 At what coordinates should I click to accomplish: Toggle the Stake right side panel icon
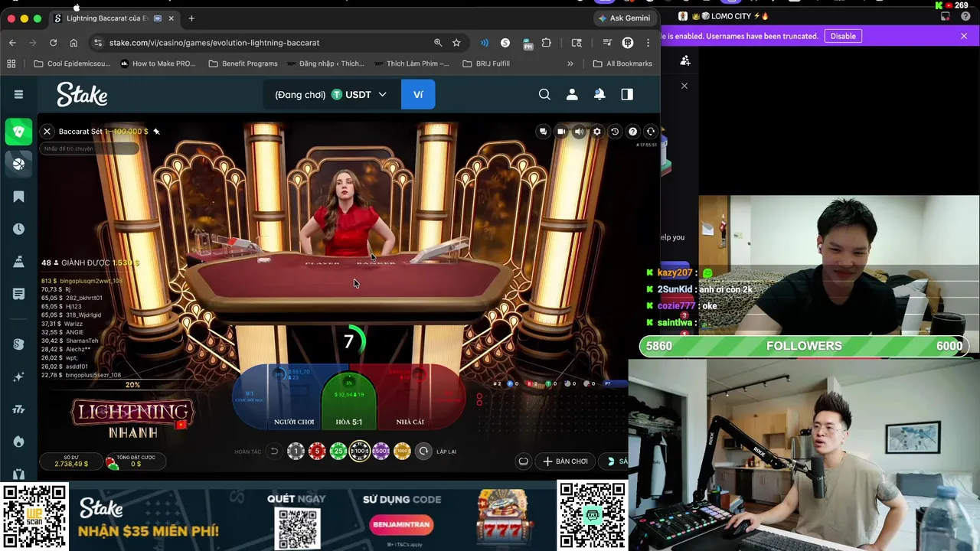click(627, 94)
